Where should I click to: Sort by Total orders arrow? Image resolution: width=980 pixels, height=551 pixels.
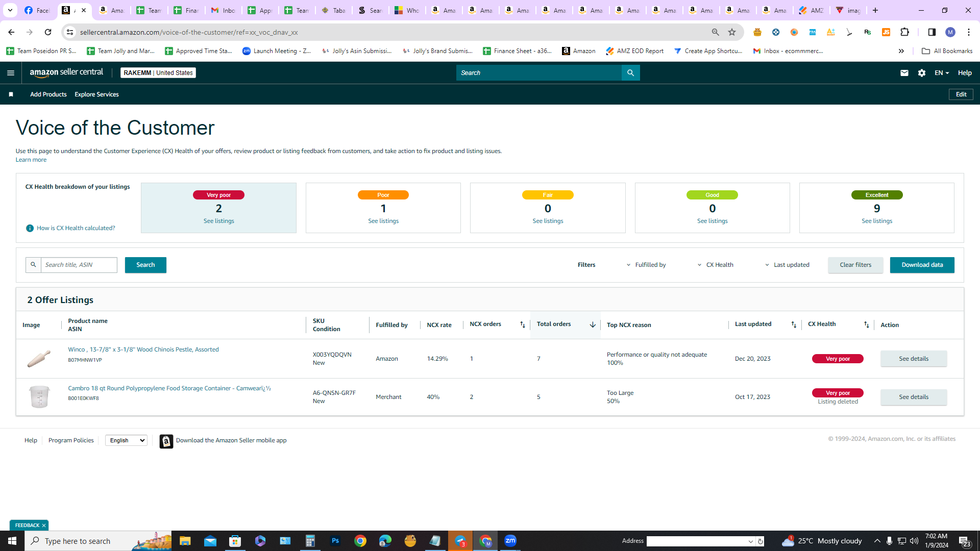(593, 324)
